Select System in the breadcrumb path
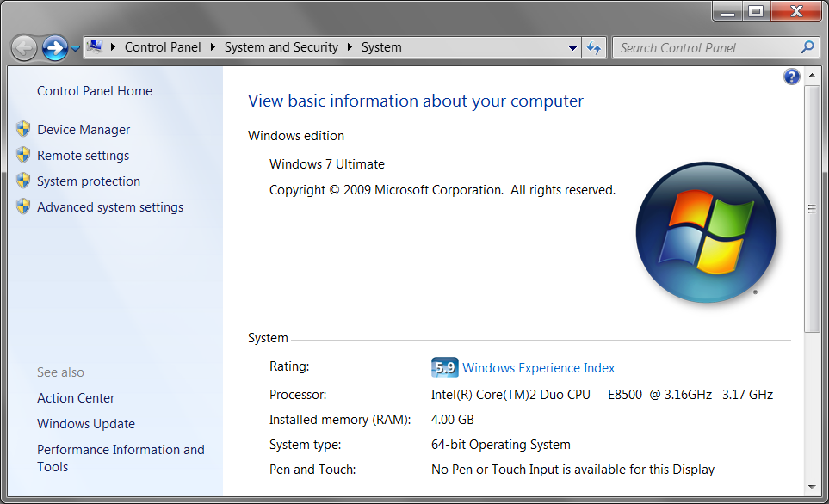This screenshot has width=829, height=504. (381, 47)
